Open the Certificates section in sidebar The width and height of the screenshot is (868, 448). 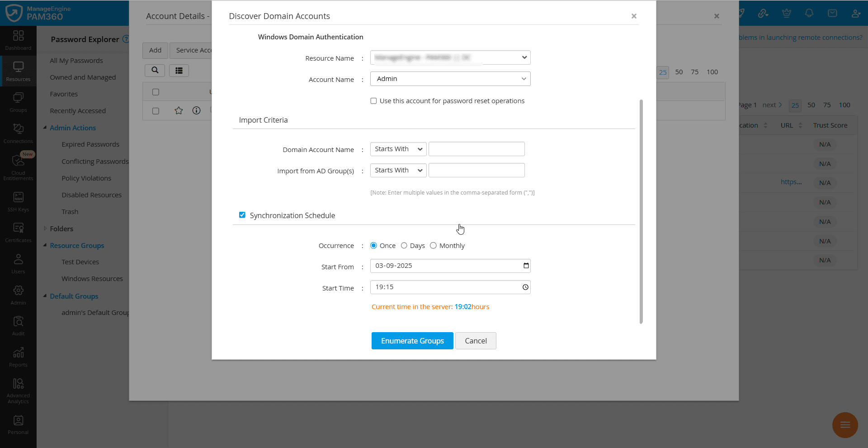point(18,231)
